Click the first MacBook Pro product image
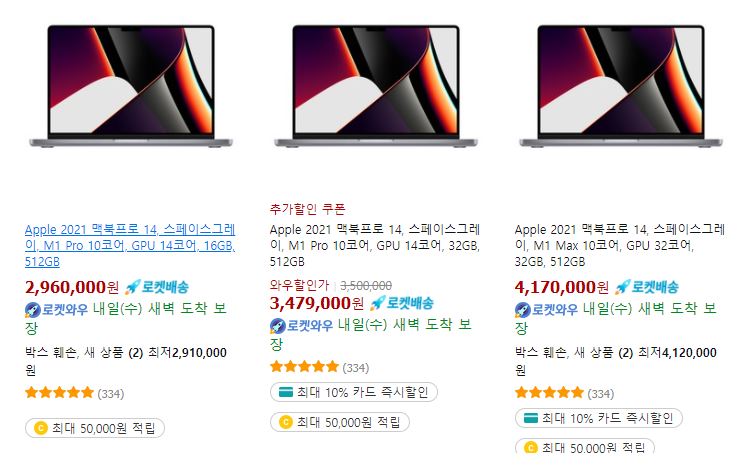 tap(131, 86)
